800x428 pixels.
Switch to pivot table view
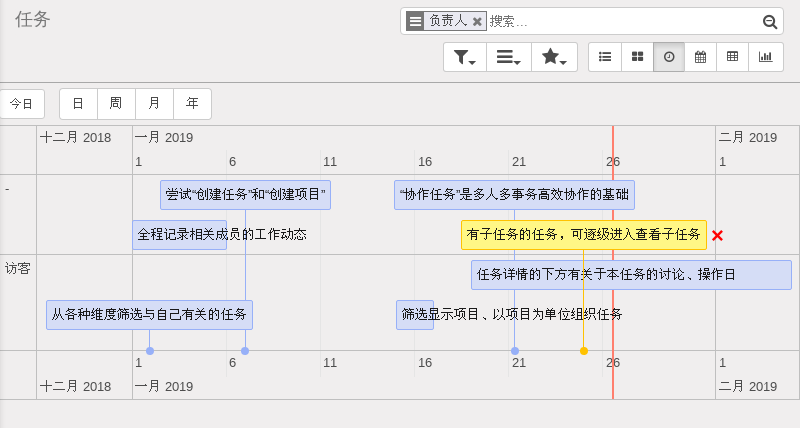click(x=733, y=57)
